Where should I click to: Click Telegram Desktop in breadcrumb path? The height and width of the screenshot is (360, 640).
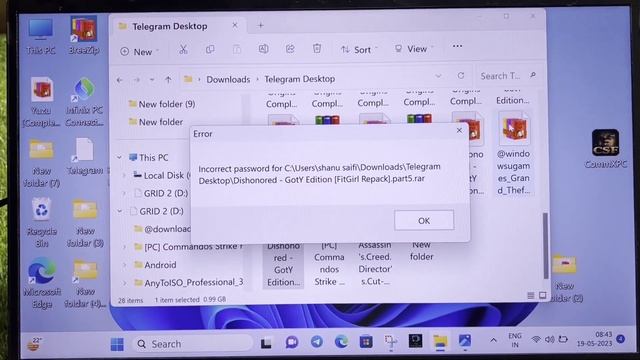tap(300, 79)
